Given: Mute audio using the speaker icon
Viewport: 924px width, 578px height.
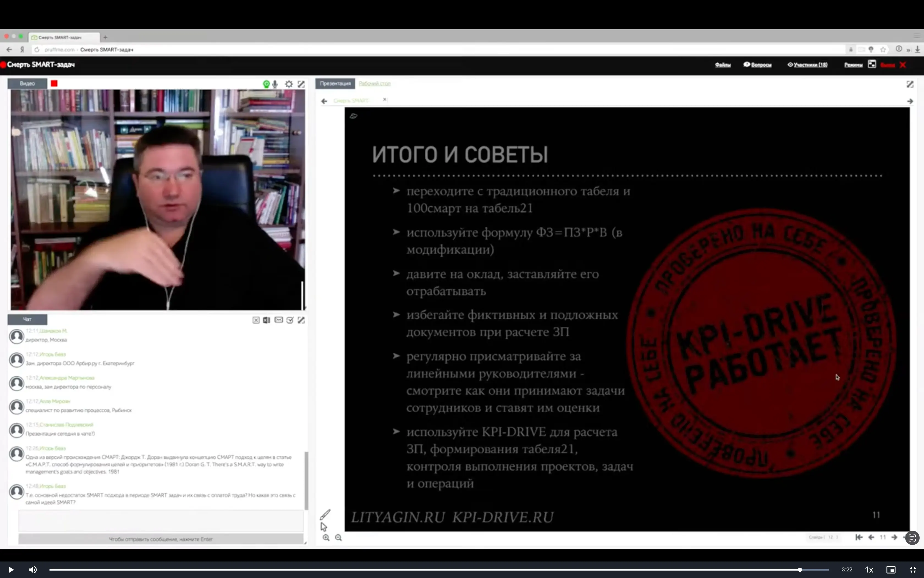Looking at the screenshot, I should [x=33, y=569].
